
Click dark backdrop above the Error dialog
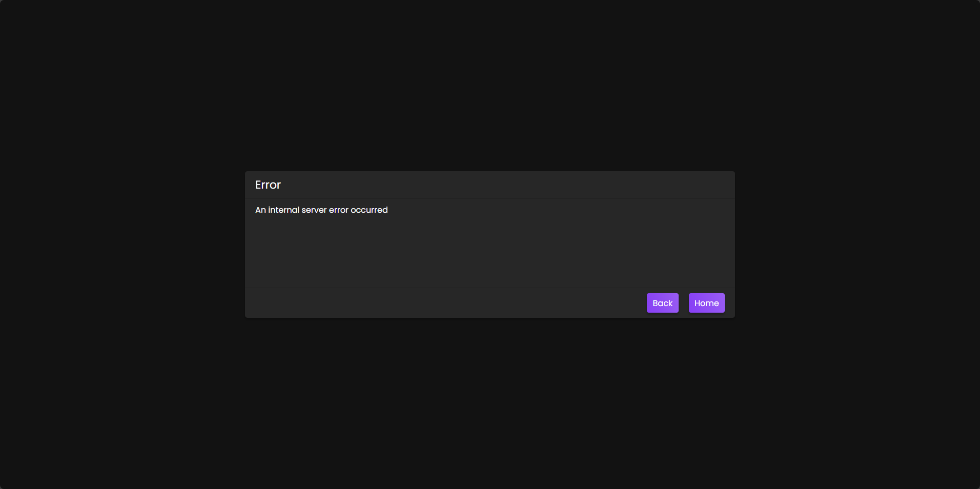pyautogui.click(x=490, y=85)
